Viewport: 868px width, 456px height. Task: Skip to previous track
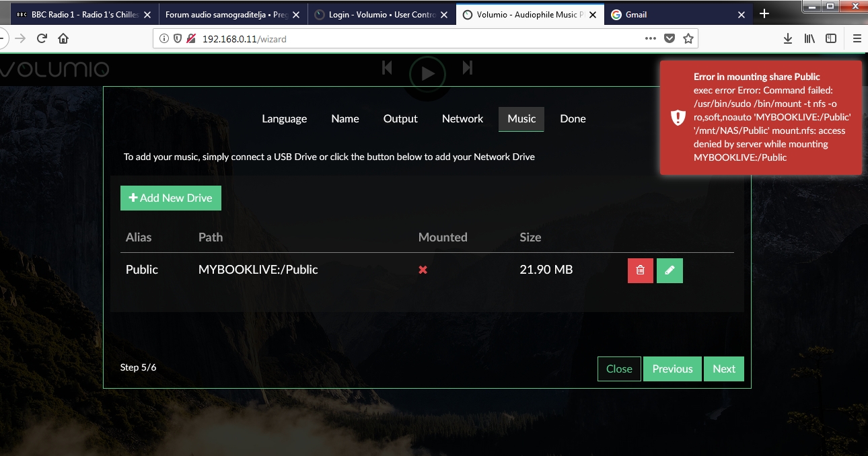(x=387, y=67)
